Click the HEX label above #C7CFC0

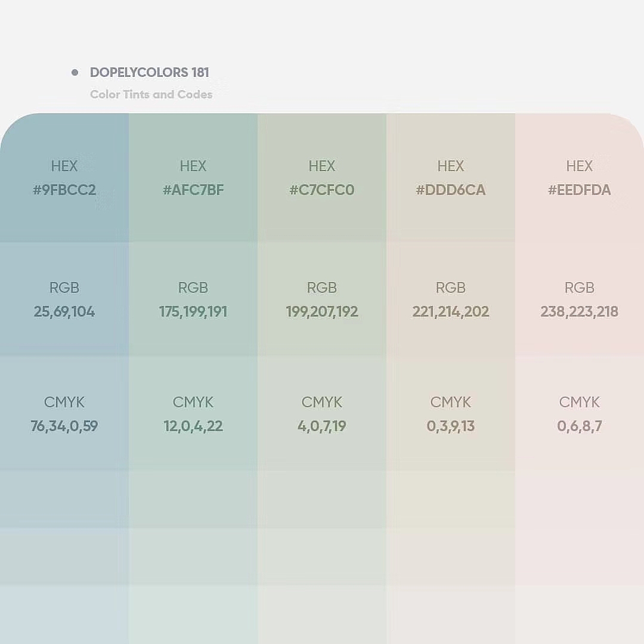pyautogui.click(x=322, y=166)
